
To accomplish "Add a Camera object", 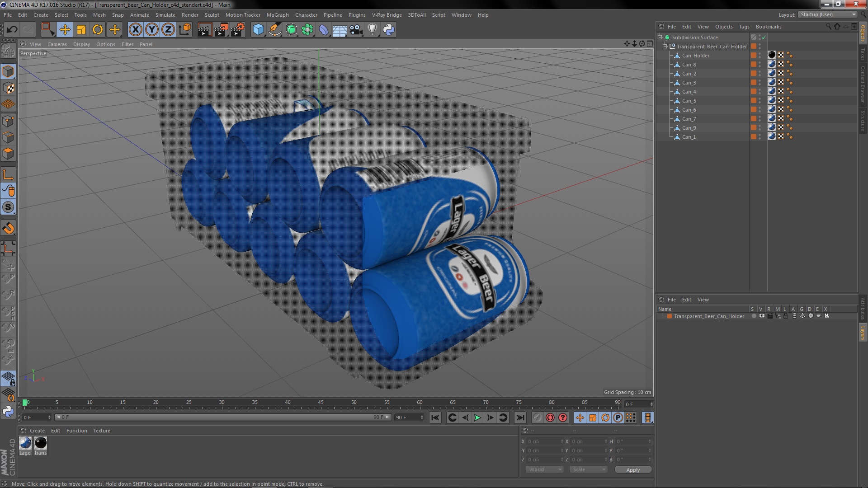I will pyautogui.click(x=356, y=30).
